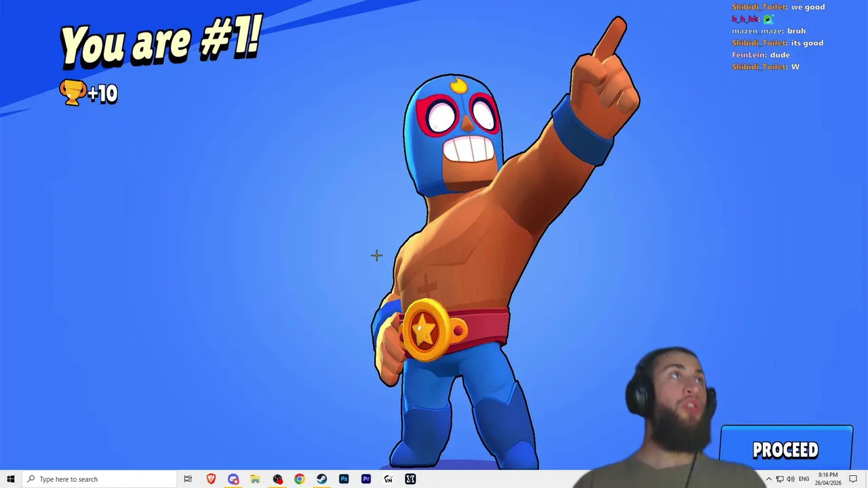Open the X-shaped app icon in the taskbar
Screen dimensions: 868x488
[x=410, y=479]
